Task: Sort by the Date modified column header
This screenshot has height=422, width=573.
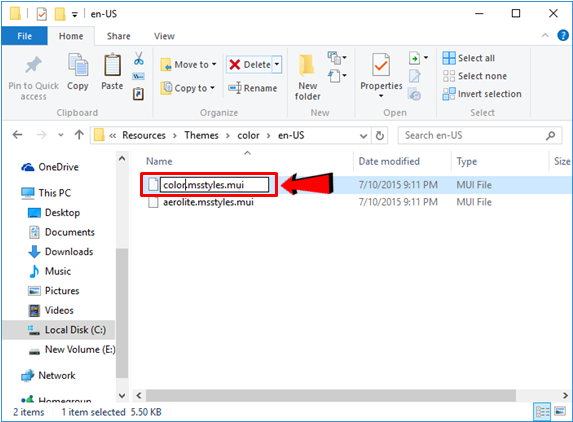Action: (x=389, y=161)
